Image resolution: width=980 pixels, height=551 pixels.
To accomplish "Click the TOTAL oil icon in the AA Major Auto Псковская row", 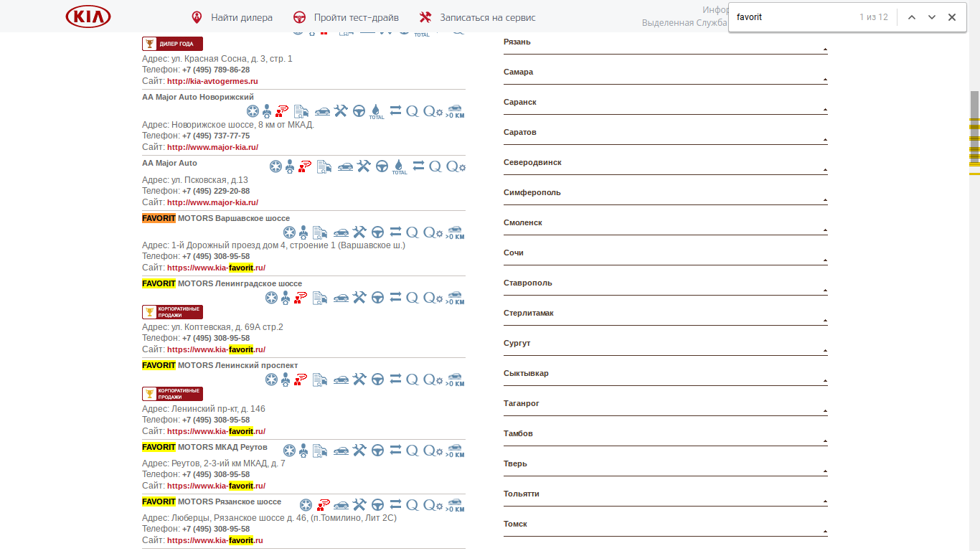I will (x=400, y=166).
